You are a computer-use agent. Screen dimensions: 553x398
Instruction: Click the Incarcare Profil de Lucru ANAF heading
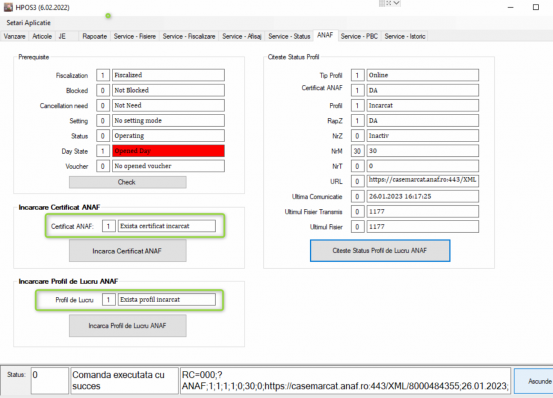point(68,281)
